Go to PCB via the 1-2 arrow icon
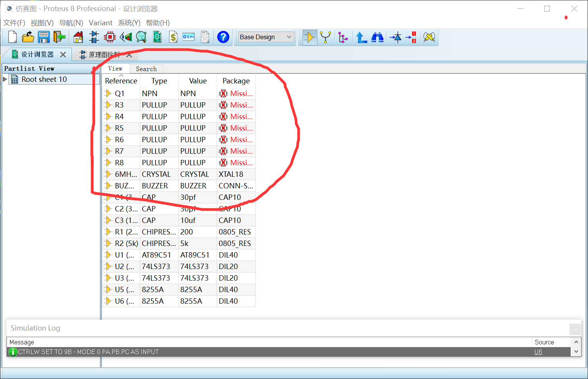This screenshot has height=379, width=588. (x=411, y=37)
